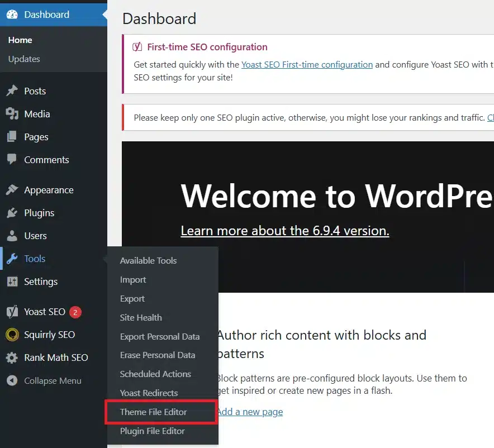Click the Users person icon

[12, 236]
